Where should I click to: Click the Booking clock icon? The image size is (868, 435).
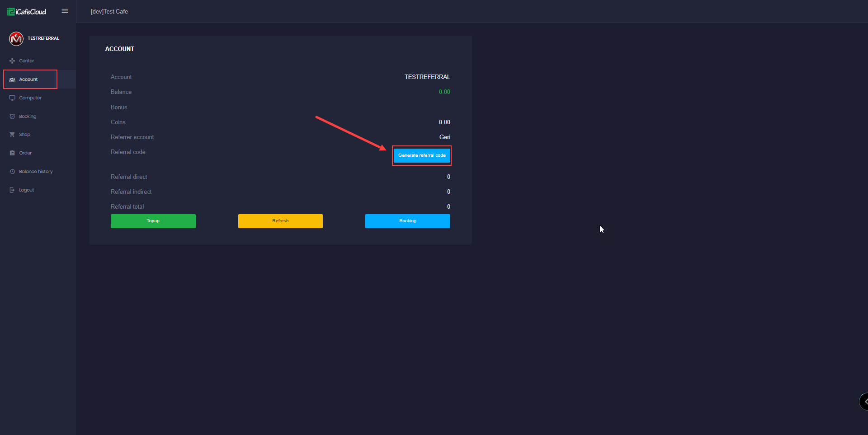click(12, 117)
